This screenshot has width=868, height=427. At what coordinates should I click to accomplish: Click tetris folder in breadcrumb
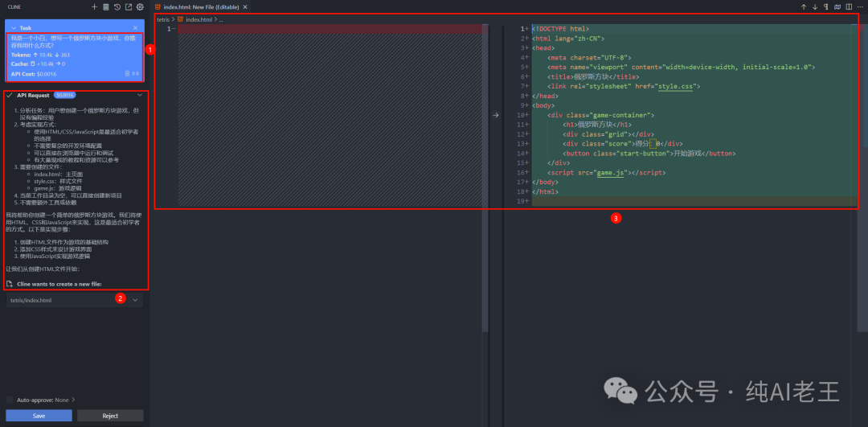coord(163,19)
